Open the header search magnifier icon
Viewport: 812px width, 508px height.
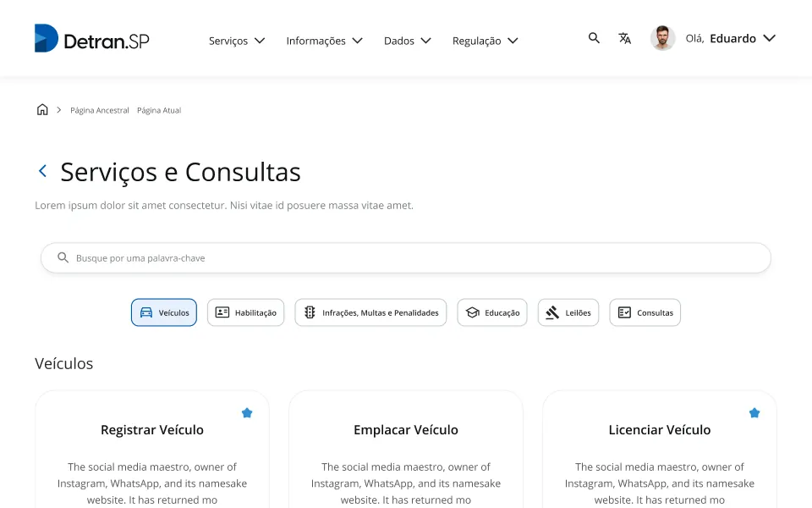[x=594, y=38]
